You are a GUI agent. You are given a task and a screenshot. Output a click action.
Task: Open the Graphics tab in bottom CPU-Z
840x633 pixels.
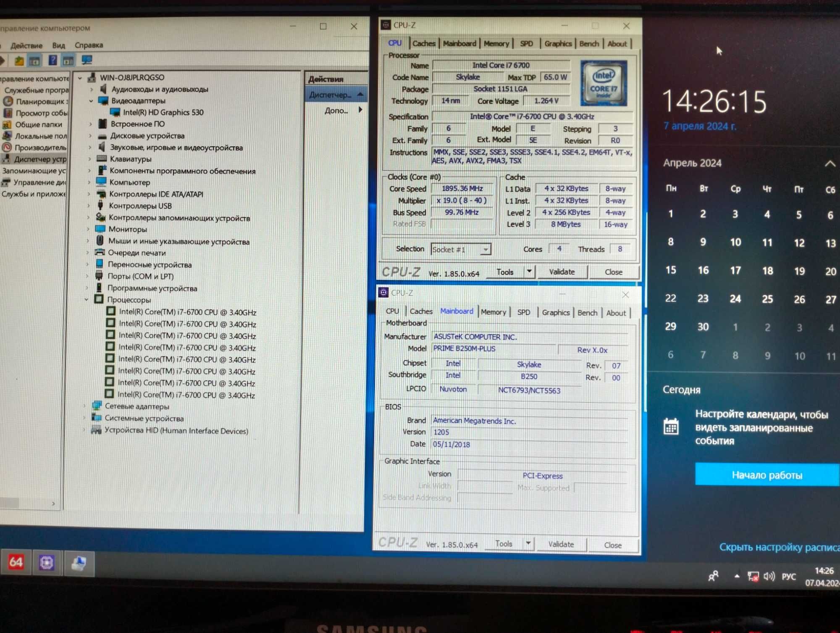(x=556, y=312)
